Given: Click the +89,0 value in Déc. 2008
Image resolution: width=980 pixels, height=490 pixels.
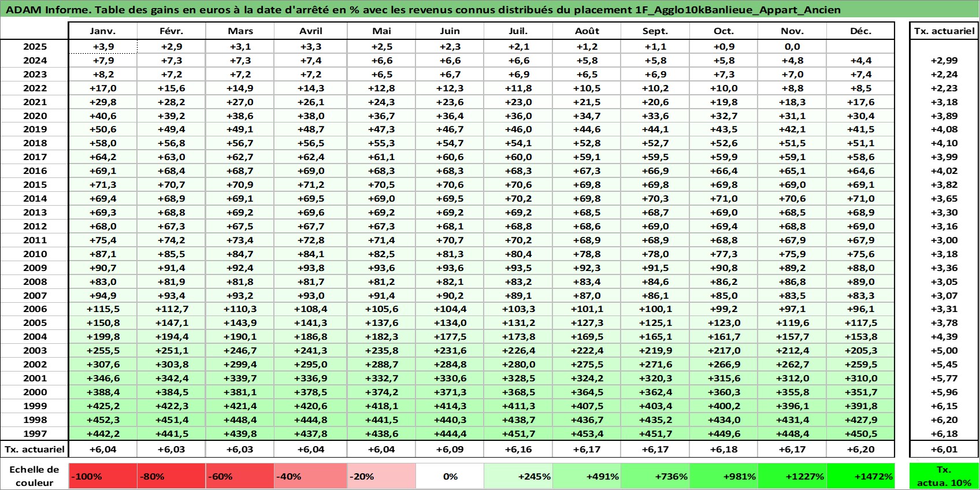Looking at the screenshot, I should (x=860, y=282).
